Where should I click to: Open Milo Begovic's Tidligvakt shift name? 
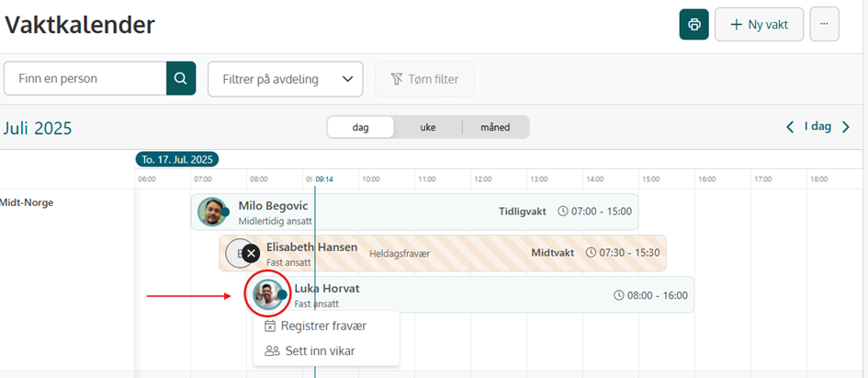click(522, 212)
